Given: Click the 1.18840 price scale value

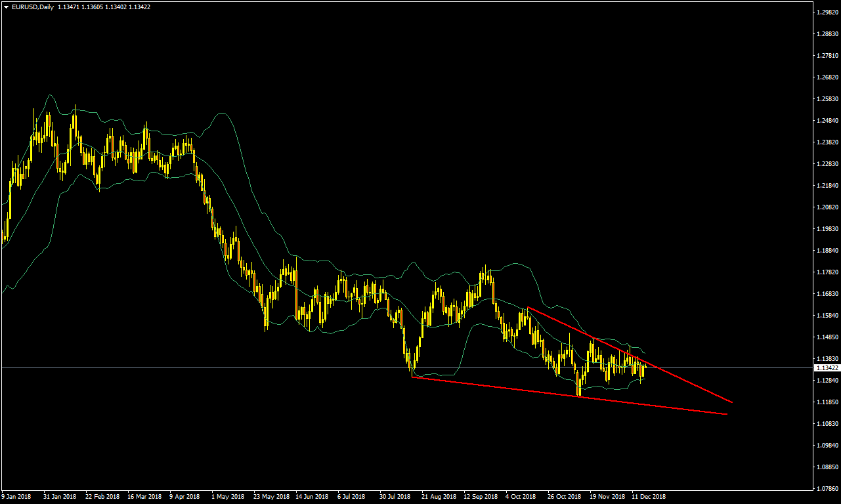Looking at the screenshot, I should point(826,251).
